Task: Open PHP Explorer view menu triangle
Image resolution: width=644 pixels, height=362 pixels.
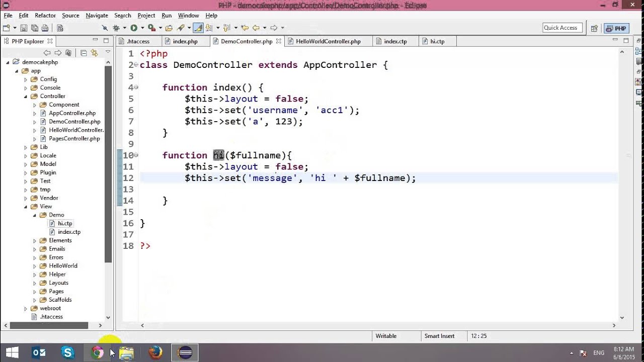Action: 108,52
